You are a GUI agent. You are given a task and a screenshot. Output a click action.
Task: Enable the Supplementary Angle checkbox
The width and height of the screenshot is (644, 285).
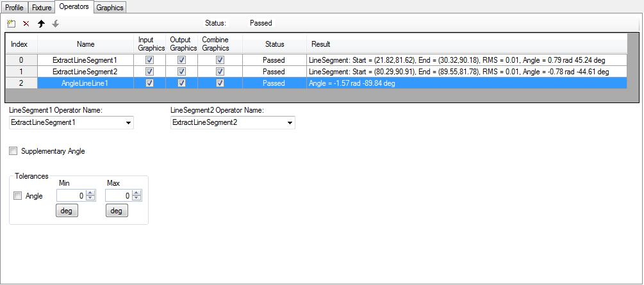pyautogui.click(x=14, y=151)
